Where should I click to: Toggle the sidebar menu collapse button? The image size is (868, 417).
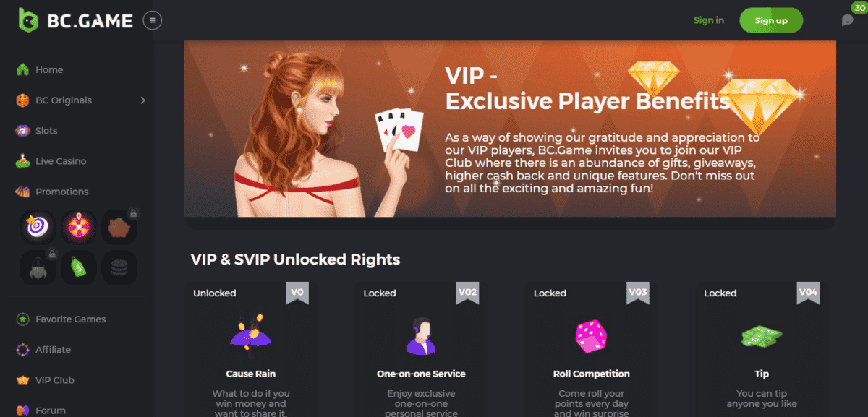tap(153, 20)
